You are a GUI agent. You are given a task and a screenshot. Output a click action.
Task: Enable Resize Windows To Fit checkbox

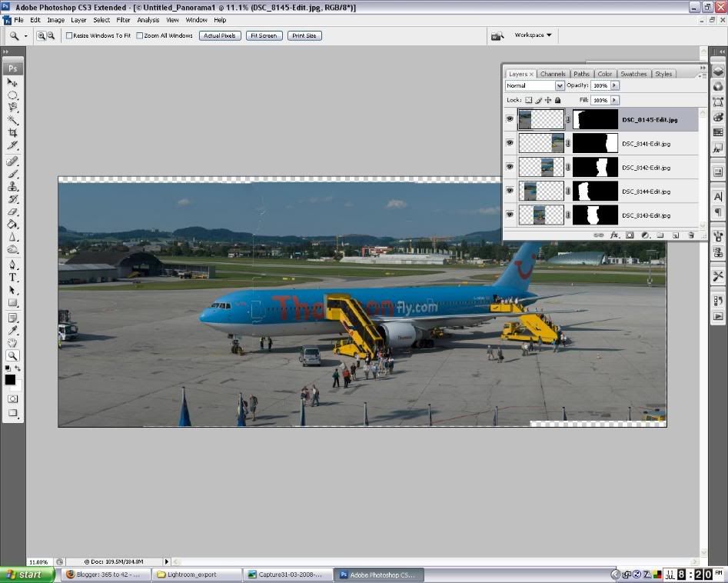tap(69, 36)
